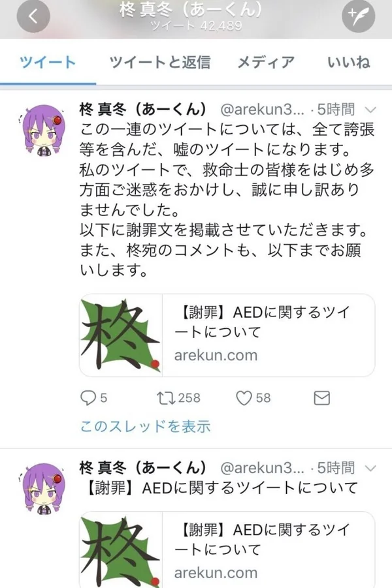Switch to the ツイート tab

point(48,62)
